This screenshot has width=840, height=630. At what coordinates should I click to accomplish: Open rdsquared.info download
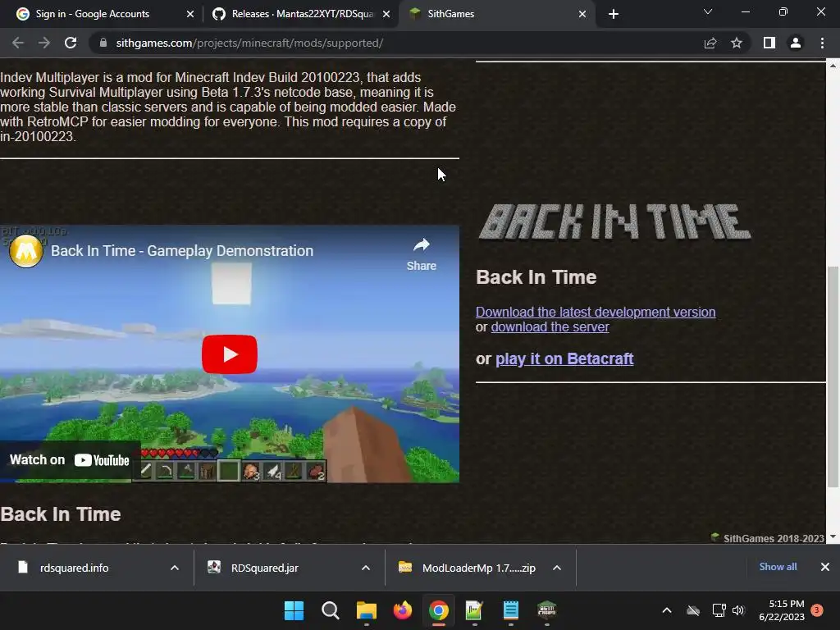[x=75, y=568]
